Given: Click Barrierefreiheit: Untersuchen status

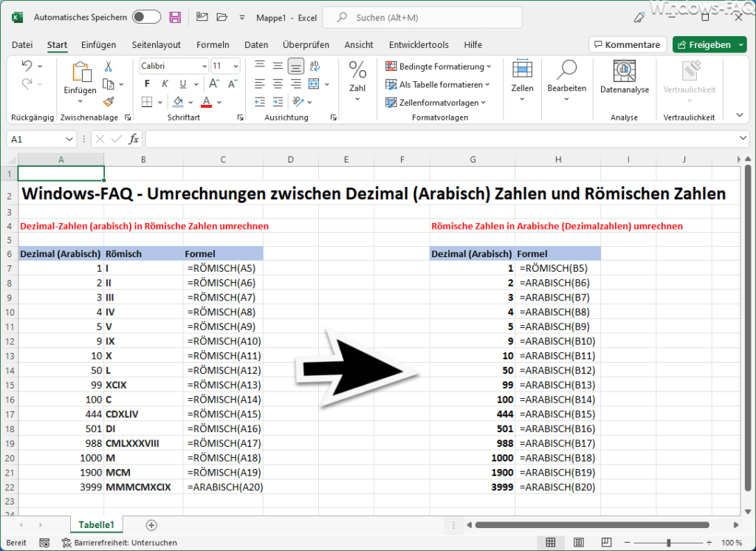Looking at the screenshot, I should pos(120,543).
